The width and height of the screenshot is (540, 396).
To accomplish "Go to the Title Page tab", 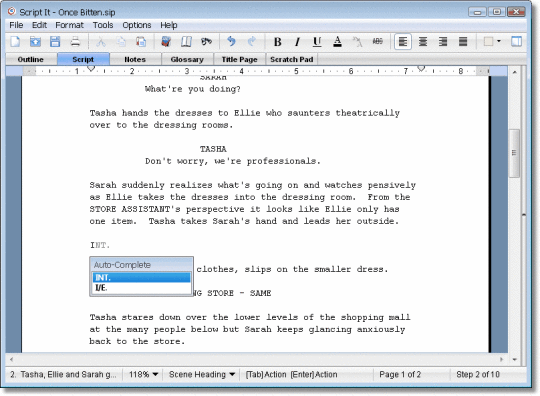I will click(239, 59).
